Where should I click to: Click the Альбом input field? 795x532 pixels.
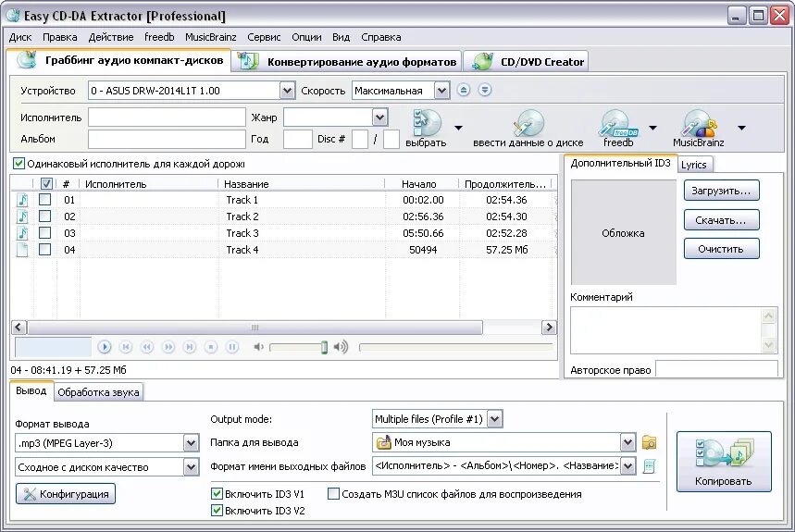coord(167,139)
